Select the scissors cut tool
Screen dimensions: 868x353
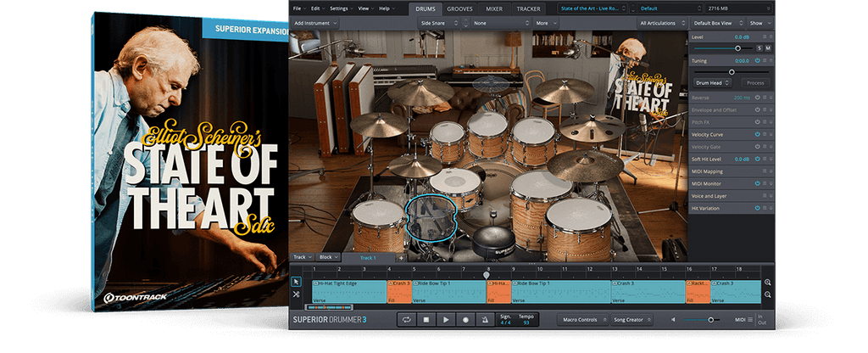click(x=296, y=294)
